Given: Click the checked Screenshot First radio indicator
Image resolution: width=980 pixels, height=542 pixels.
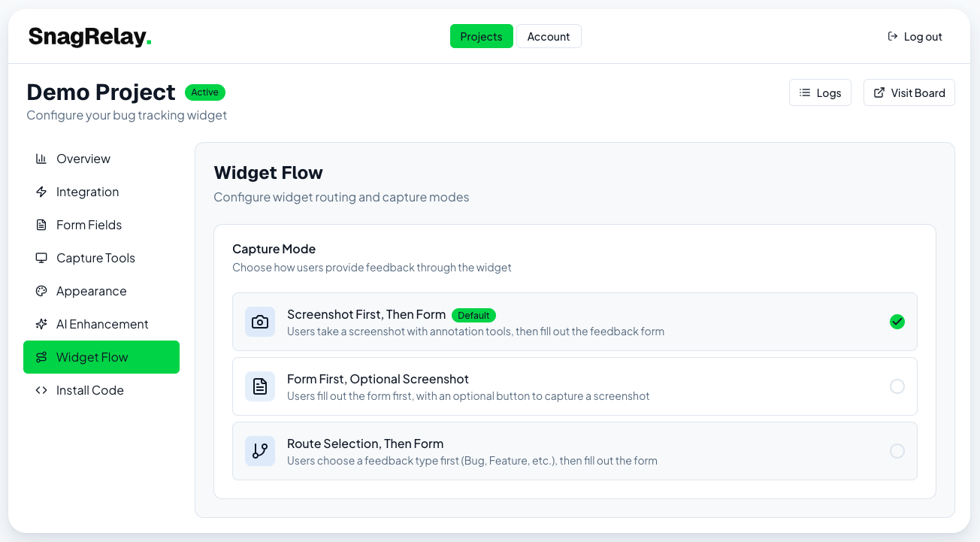Looking at the screenshot, I should coord(897,322).
